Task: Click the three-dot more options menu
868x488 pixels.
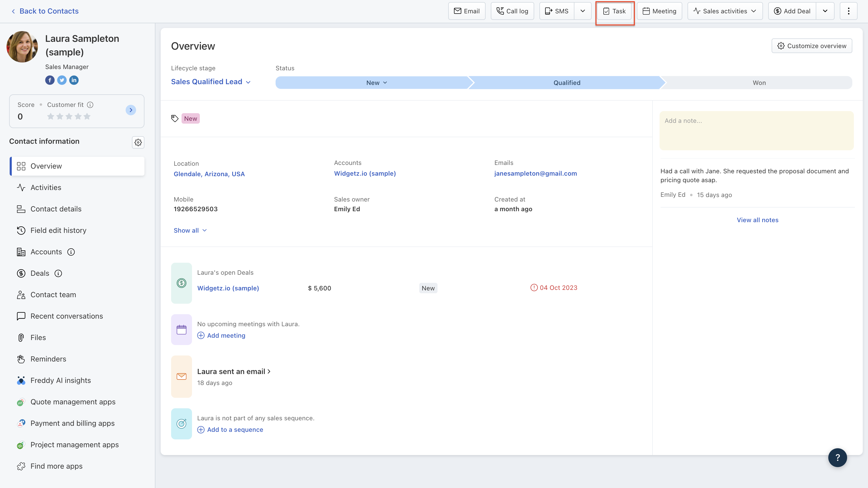Action: (848, 11)
